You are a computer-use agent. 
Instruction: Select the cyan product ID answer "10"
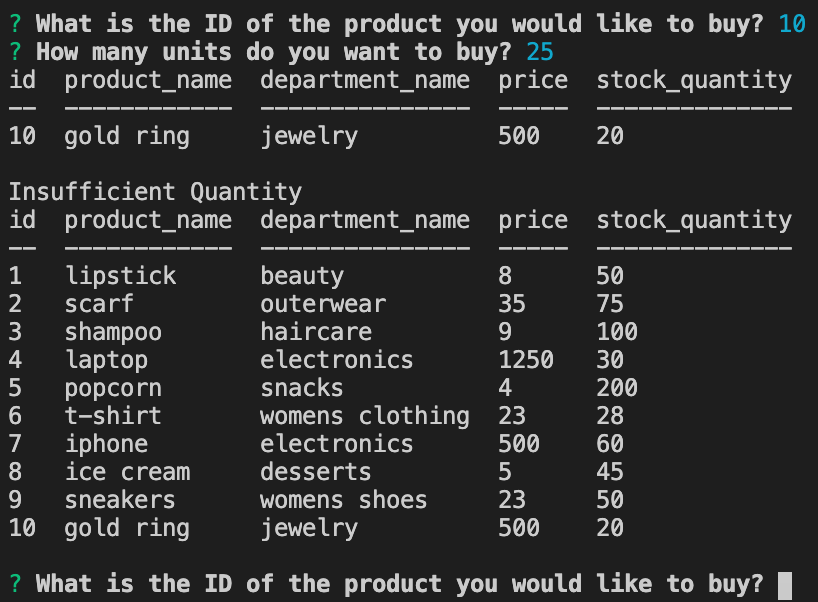click(x=791, y=24)
